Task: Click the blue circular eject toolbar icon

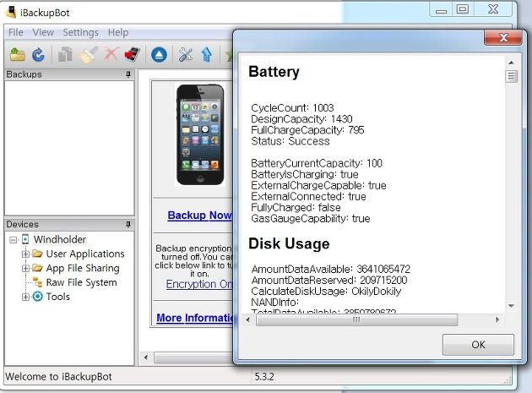Action: coord(159,54)
